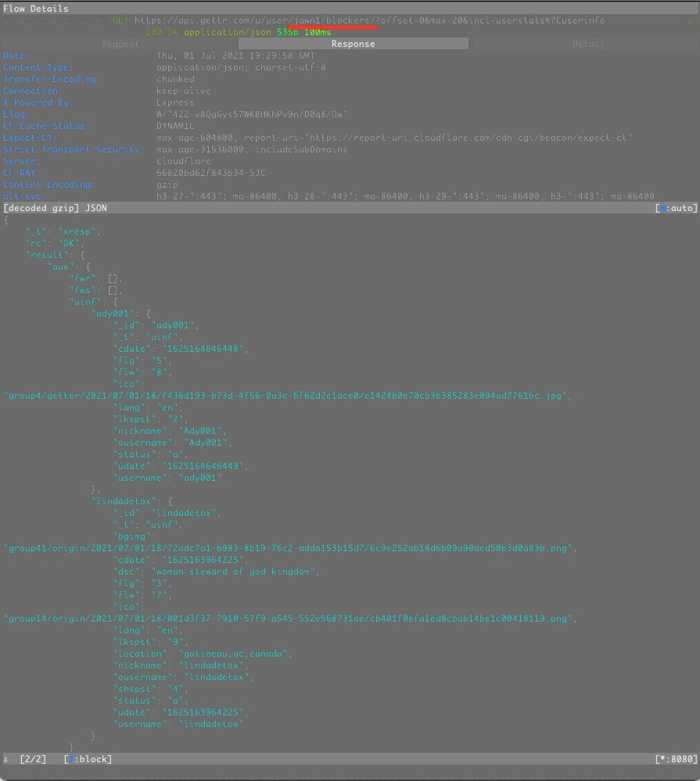This screenshot has width=700, height=781.
Task: Click the '"username": "lindadetox"' line
Action: coord(178,724)
